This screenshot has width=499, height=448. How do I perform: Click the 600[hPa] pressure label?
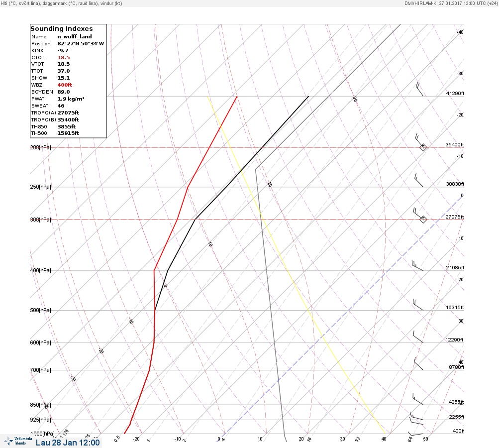click(40, 342)
